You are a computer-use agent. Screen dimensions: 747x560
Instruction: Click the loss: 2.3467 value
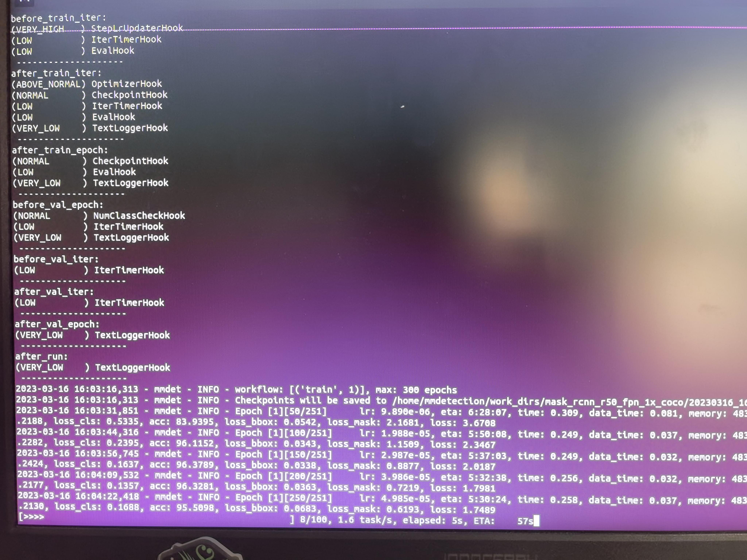(x=463, y=445)
